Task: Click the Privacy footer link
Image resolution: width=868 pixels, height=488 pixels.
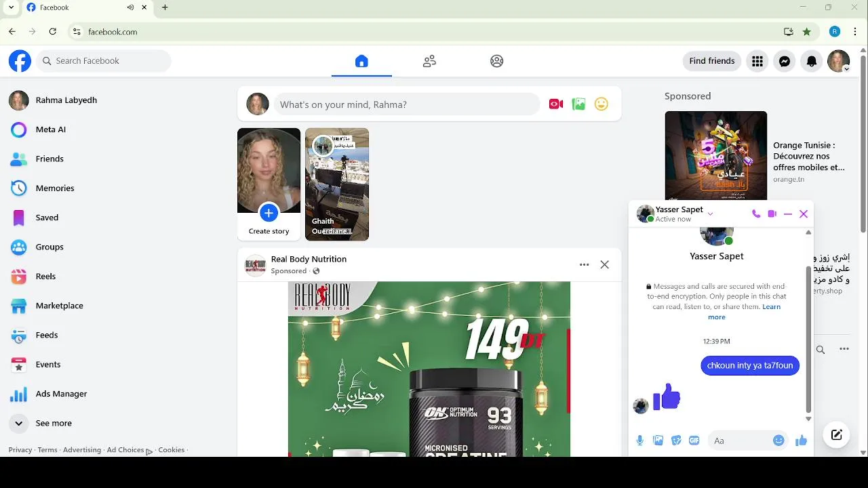Action: click(x=20, y=450)
